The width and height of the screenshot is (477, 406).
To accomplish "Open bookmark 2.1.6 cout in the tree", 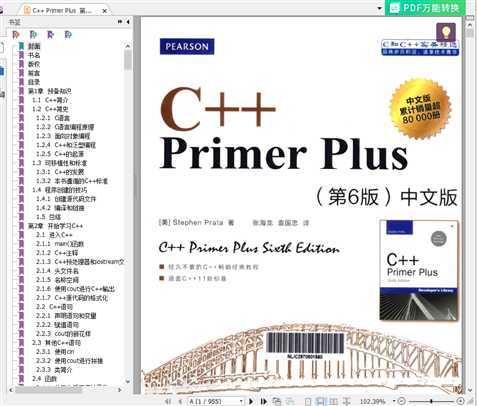I will (75, 289).
